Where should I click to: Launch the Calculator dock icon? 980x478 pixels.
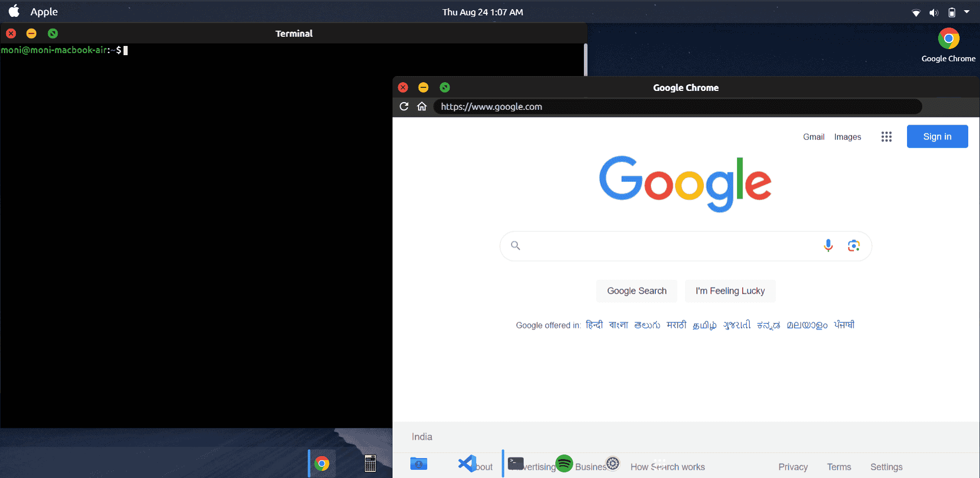(x=370, y=464)
